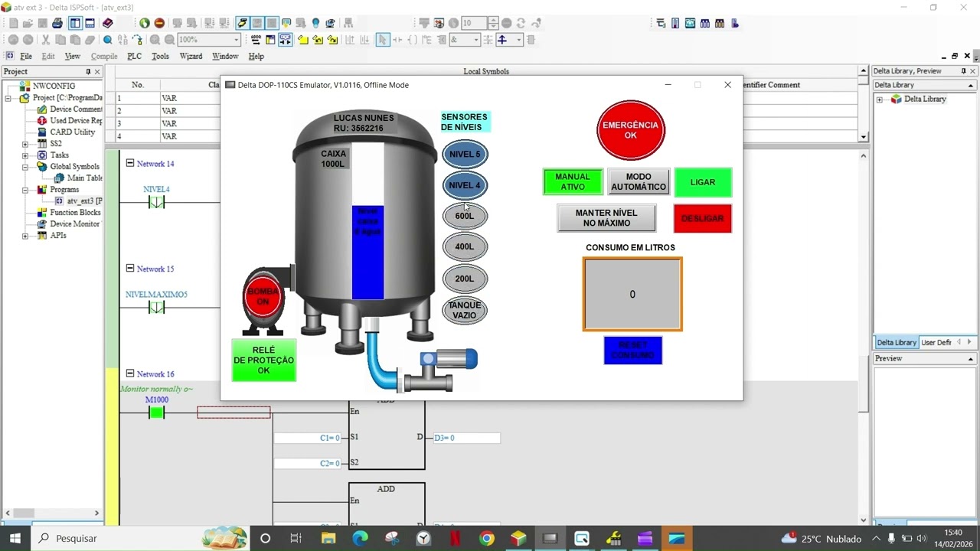Open the PLC menu

(134, 57)
